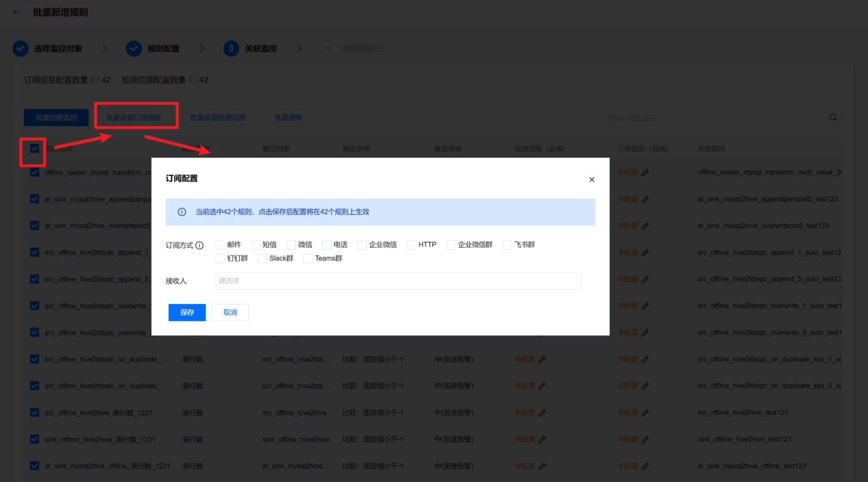Click 批量设置订阅信息 button
Image resolution: width=868 pixels, height=482 pixels.
coord(134,117)
